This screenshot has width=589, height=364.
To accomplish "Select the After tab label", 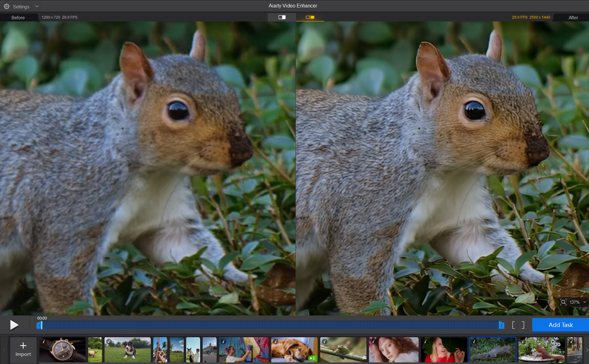I will pyautogui.click(x=573, y=18).
